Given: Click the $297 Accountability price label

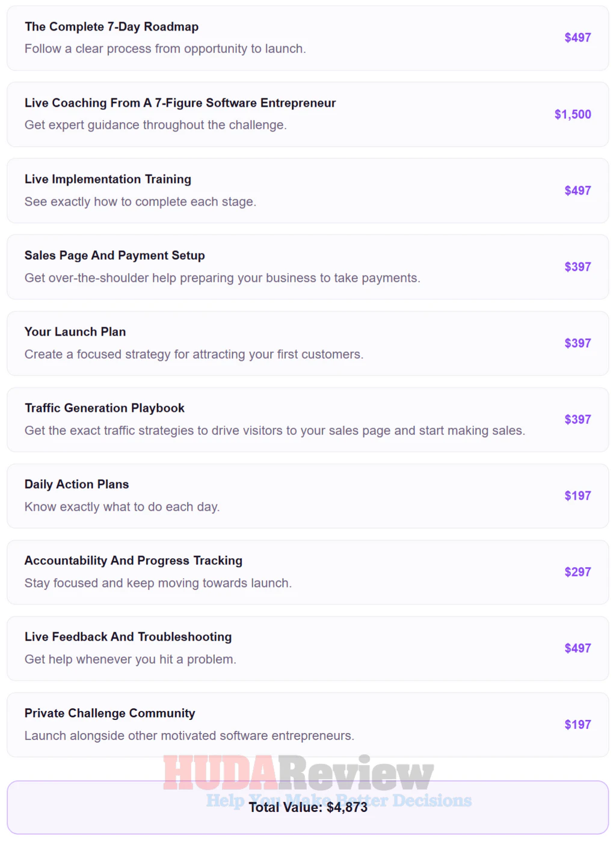Looking at the screenshot, I should (577, 572).
